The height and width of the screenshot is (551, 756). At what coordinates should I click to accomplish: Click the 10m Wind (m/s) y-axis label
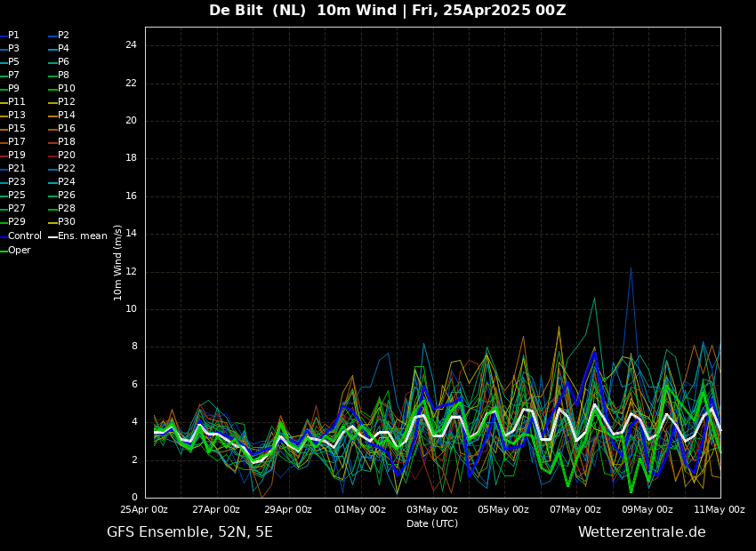point(118,262)
